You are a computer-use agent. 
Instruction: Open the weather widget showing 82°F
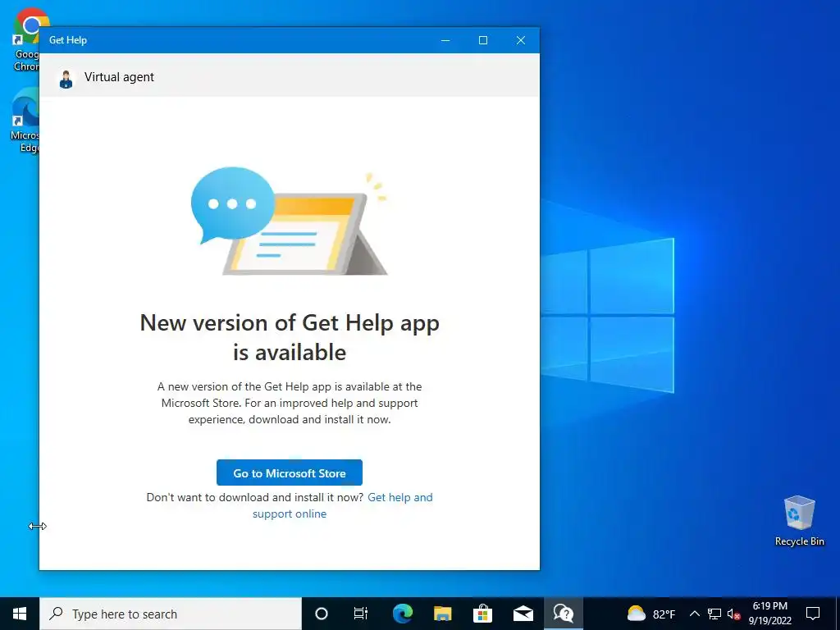pyautogui.click(x=651, y=614)
